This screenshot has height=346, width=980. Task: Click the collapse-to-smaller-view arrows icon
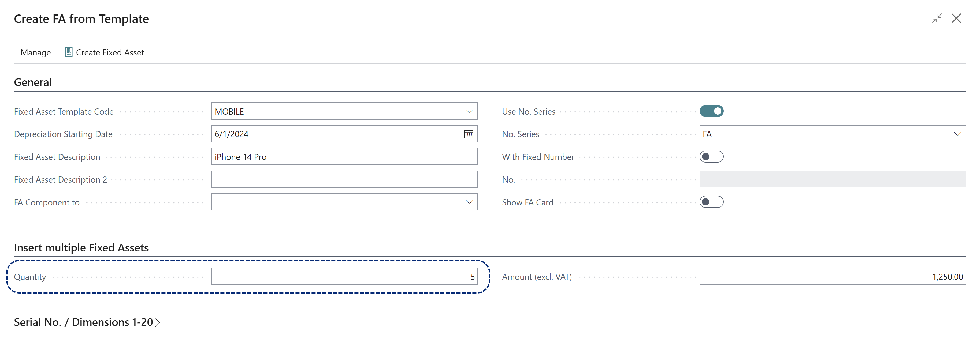point(937,18)
